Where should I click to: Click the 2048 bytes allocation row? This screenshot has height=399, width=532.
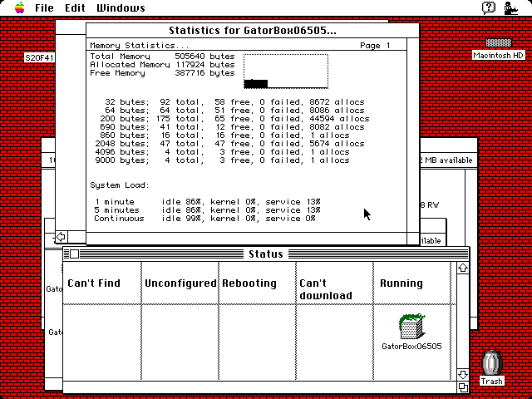229,144
